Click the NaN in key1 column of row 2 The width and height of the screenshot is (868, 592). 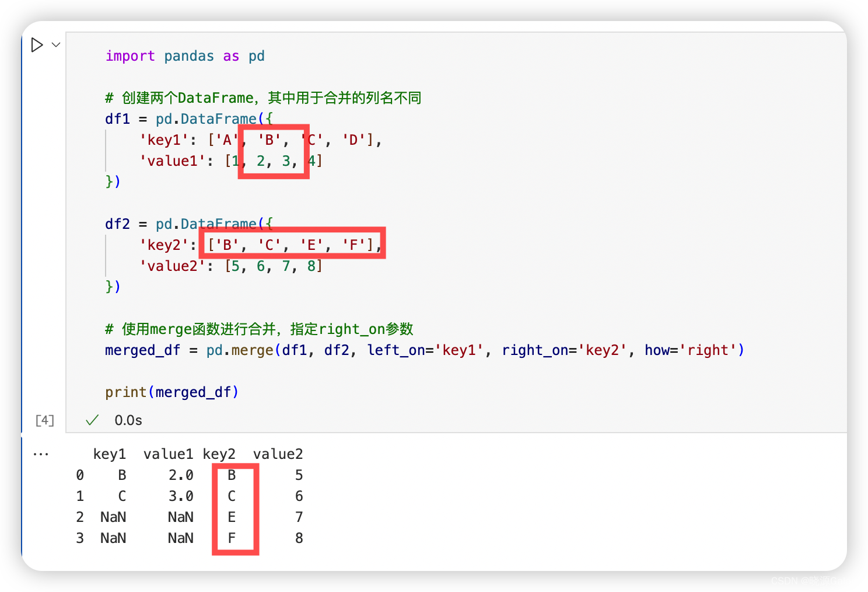(x=113, y=517)
